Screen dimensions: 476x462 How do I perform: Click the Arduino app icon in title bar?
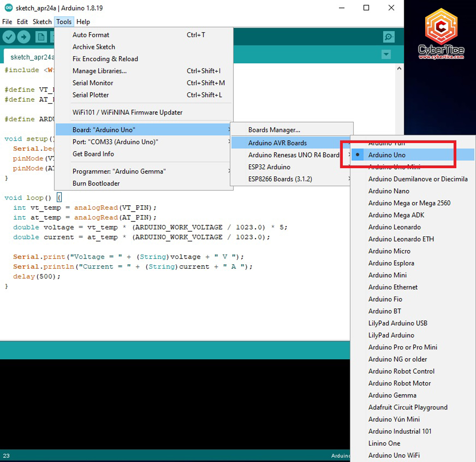tap(9, 8)
